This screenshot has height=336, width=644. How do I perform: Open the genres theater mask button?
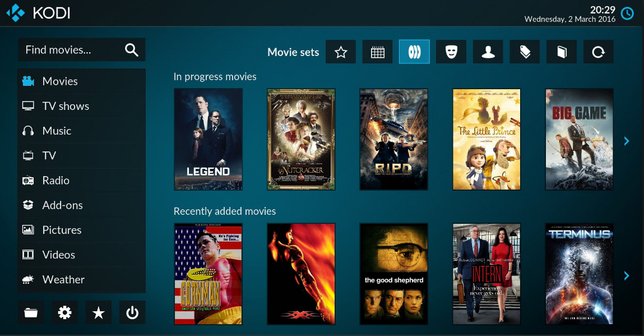[x=451, y=52]
